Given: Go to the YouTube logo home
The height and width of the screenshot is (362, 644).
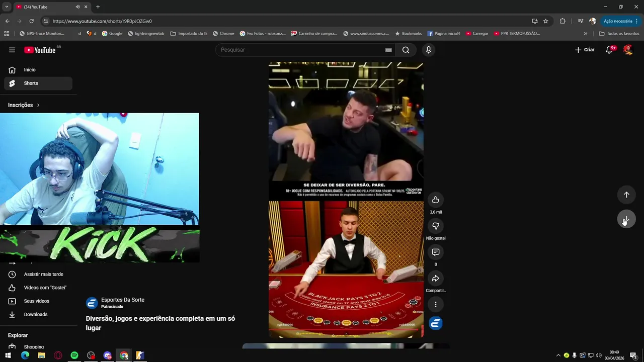Looking at the screenshot, I should 40,50.
